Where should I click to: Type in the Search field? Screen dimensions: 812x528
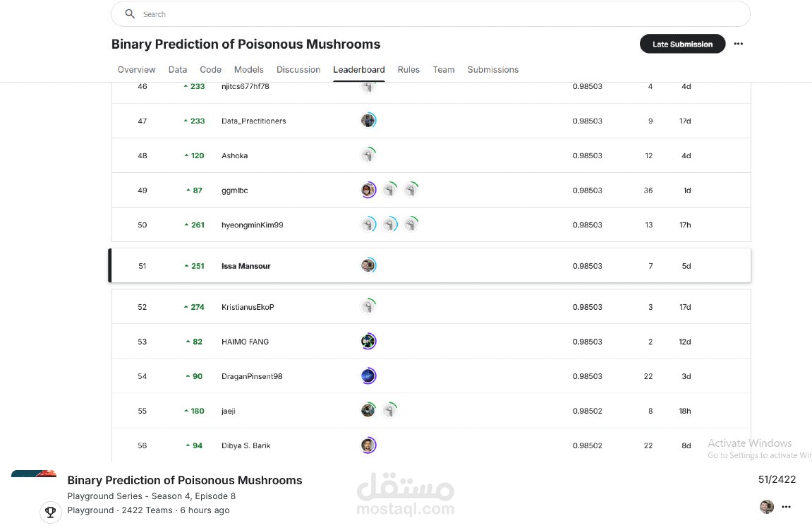pyautogui.click(x=423, y=14)
